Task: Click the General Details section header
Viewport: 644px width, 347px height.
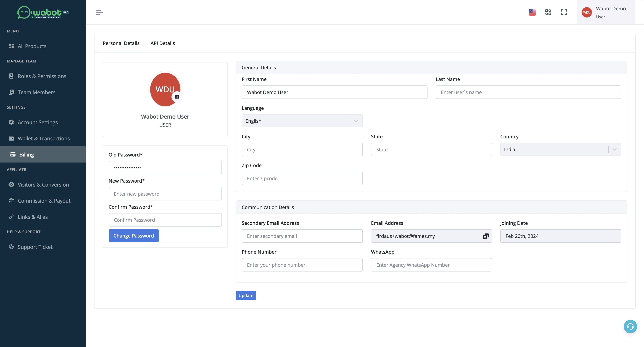Action: pyautogui.click(x=431, y=68)
